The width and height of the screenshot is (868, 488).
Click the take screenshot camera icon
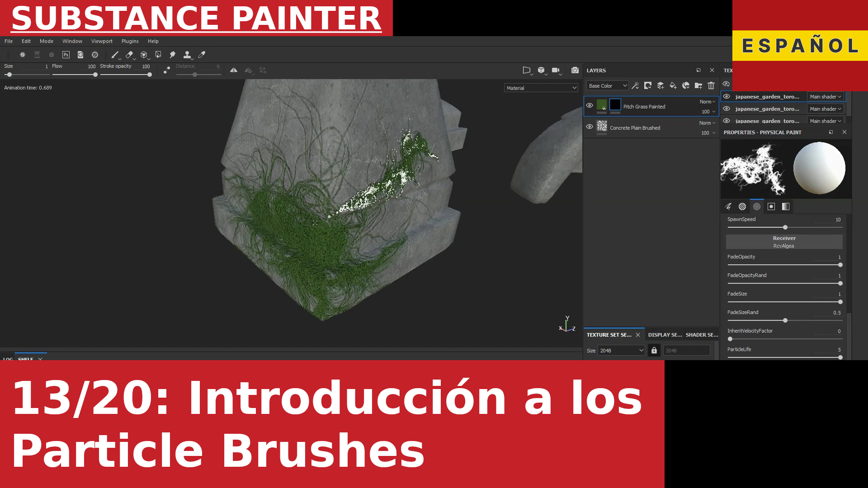tap(575, 70)
